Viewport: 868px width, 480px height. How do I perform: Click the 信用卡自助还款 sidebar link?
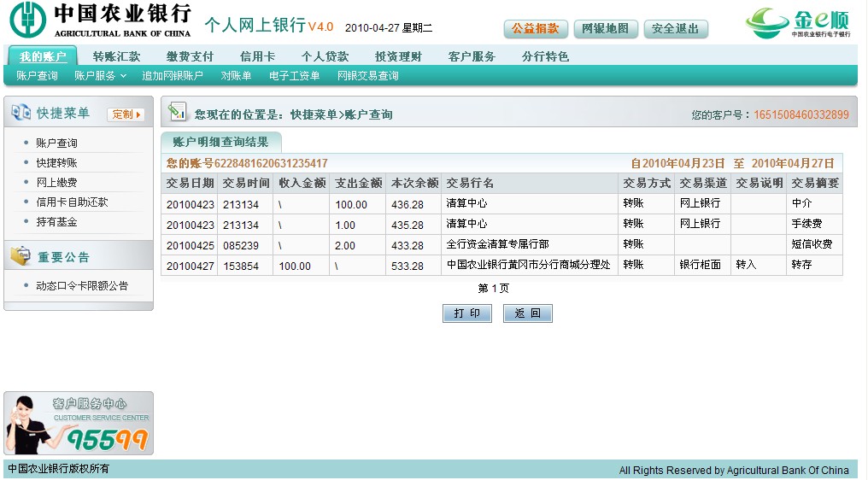[72, 202]
